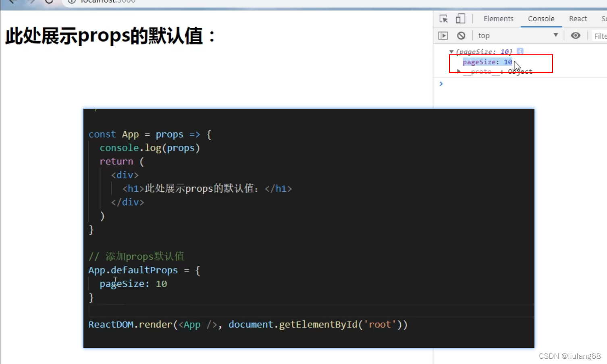Click the h1 JSX line in the code
Screen dimensions: 607x364
[x=207, y=188]
